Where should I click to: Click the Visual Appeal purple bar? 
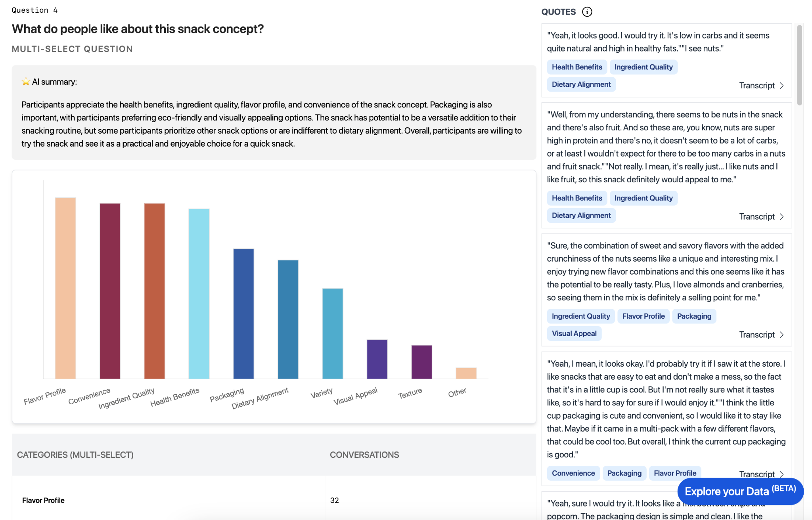(377, 359)
